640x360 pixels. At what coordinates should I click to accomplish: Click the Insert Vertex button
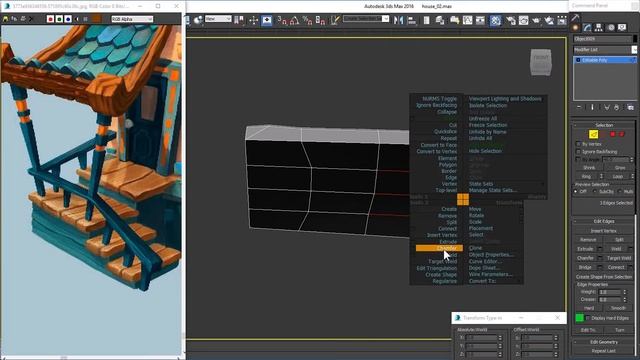pyautogui.click(x=603, y=231)
